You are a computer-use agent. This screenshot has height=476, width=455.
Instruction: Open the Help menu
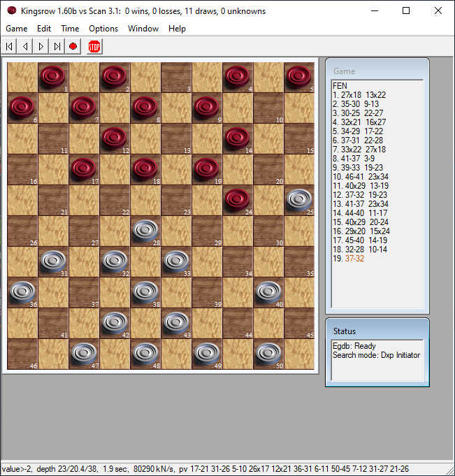click(177, 29)
